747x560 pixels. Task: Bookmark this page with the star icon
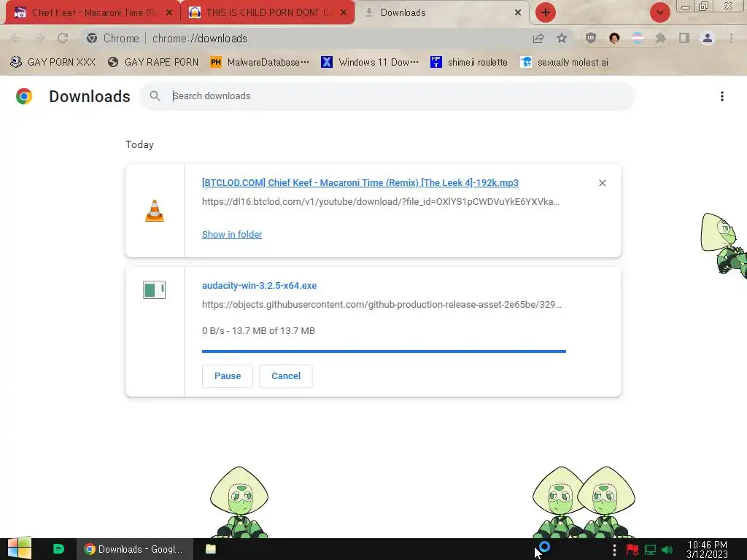(x=562, y=38)
